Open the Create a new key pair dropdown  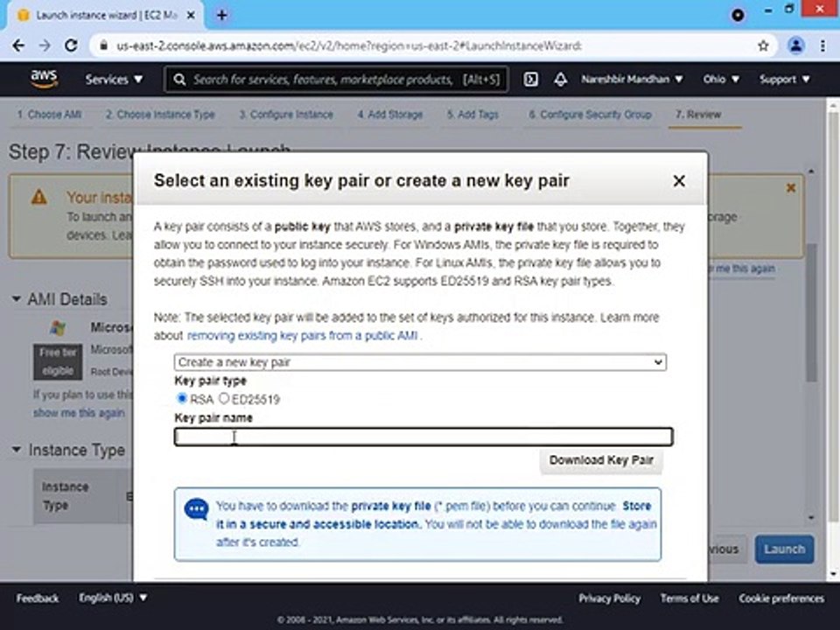click(x=420, y=362)
